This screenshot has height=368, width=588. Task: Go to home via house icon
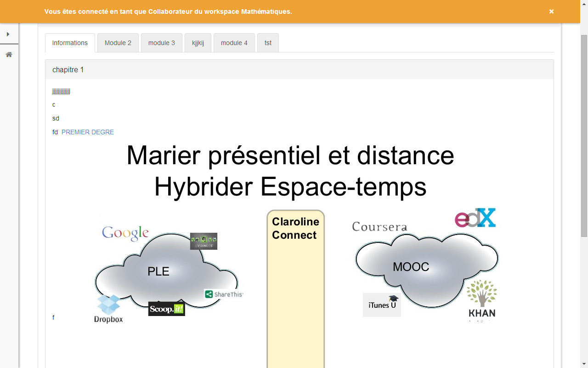(x=9, y=54)
